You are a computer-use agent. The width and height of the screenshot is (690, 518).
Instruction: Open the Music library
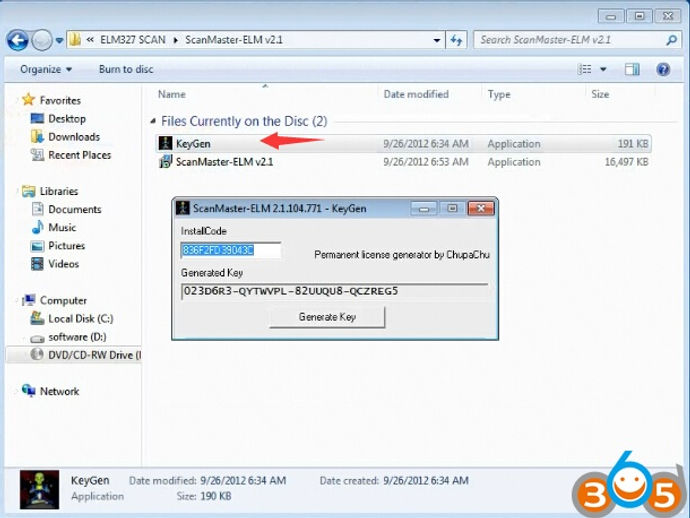[62, 228]
